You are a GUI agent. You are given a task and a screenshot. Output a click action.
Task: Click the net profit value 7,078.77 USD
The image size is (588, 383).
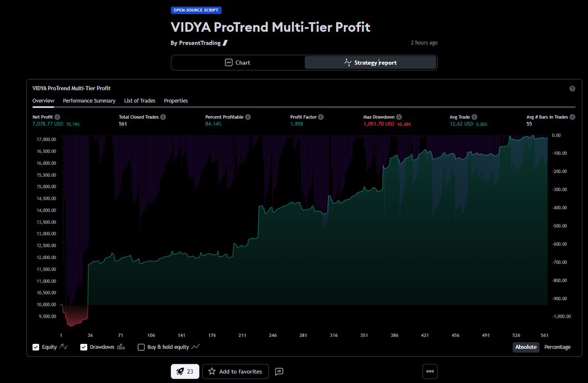48,124
